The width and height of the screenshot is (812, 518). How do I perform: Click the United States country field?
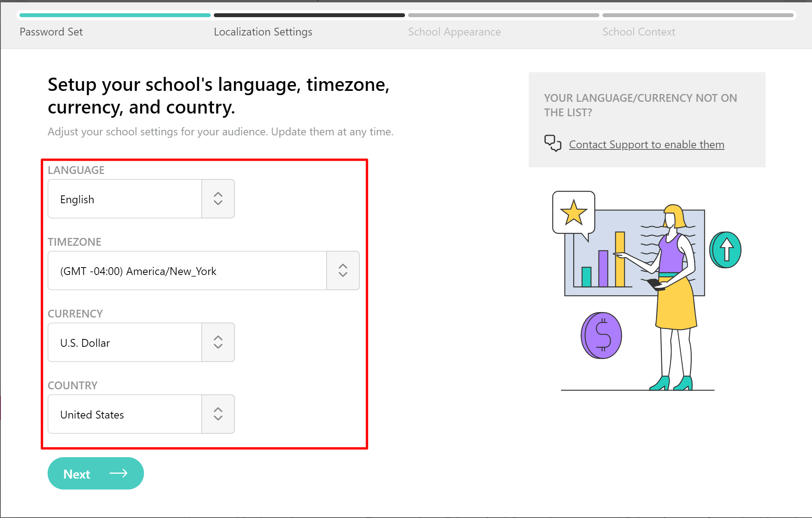(125, 414)
